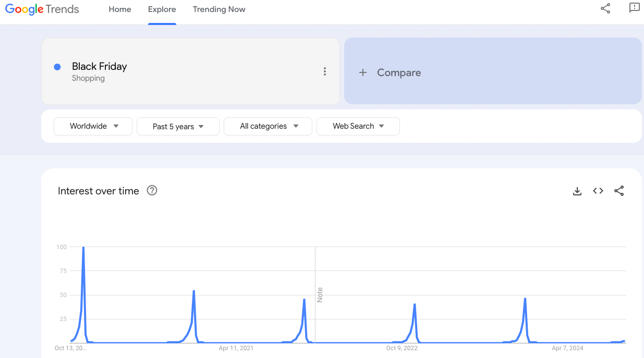Open Black Friday term options menu

tap(325, 72)
